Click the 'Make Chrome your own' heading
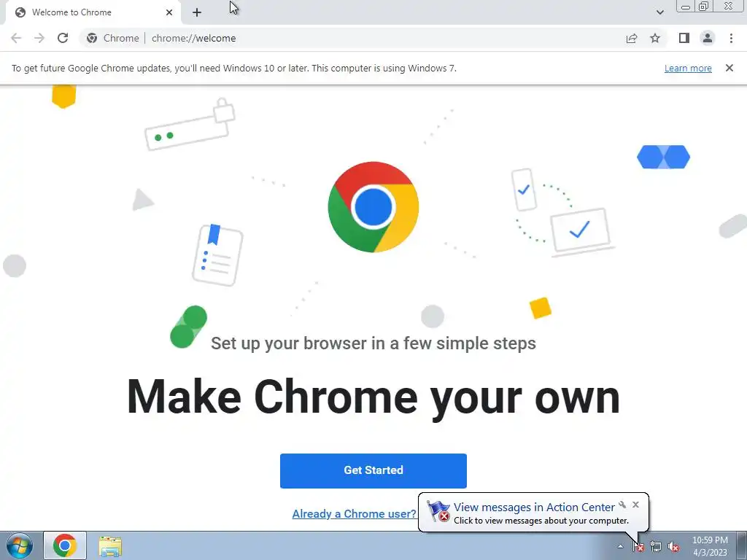This screenshot has height=560, width=747. 373,397
